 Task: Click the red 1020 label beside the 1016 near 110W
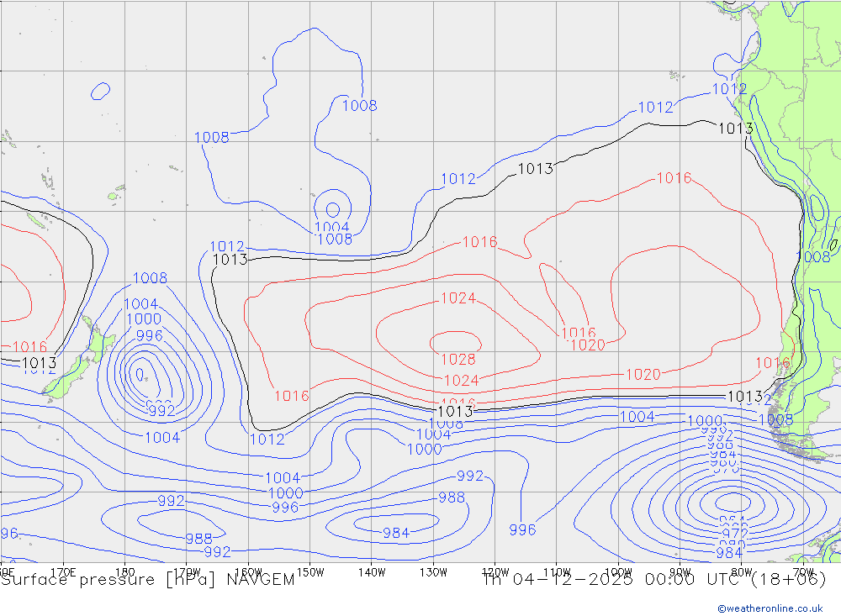pos(588,345)
